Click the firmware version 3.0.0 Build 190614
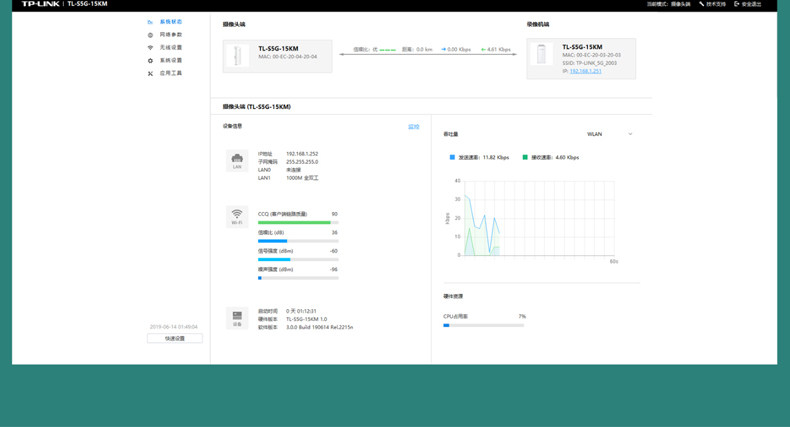The image size is (790, 427). 319,327
